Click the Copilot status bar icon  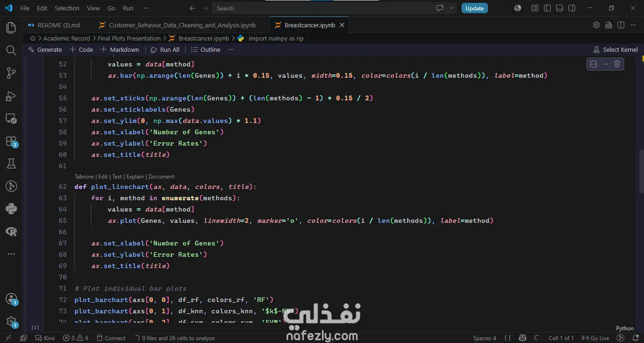click(x=522, y=338)
